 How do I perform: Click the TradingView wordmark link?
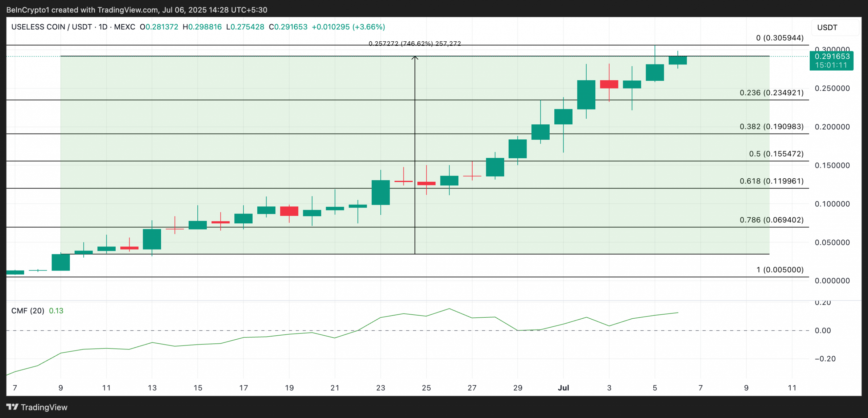[x=44, y=407]
